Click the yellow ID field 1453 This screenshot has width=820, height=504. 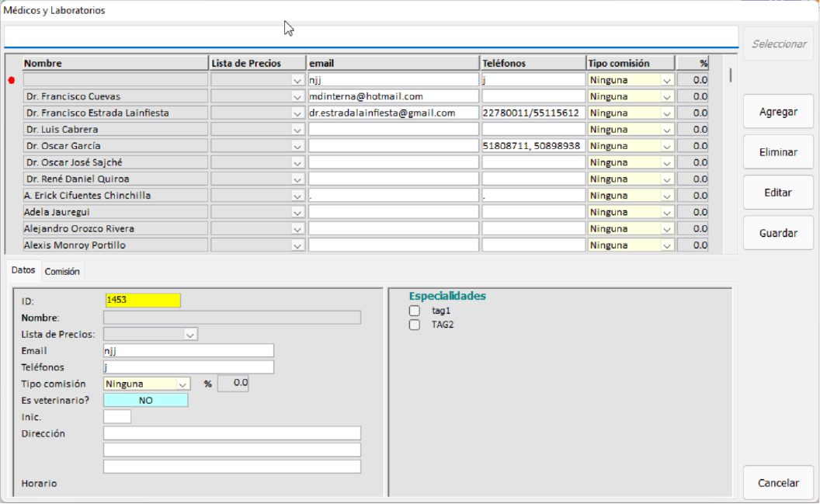(142, 301)
